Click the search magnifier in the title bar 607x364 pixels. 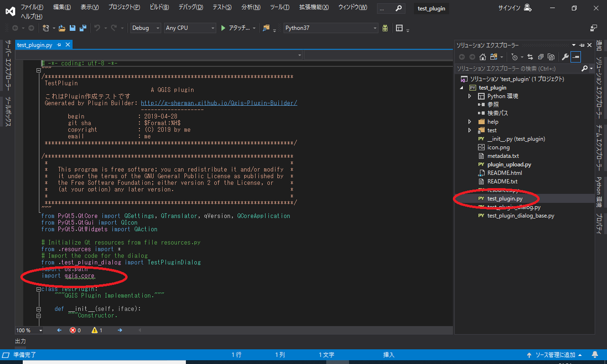pos(399,8)
